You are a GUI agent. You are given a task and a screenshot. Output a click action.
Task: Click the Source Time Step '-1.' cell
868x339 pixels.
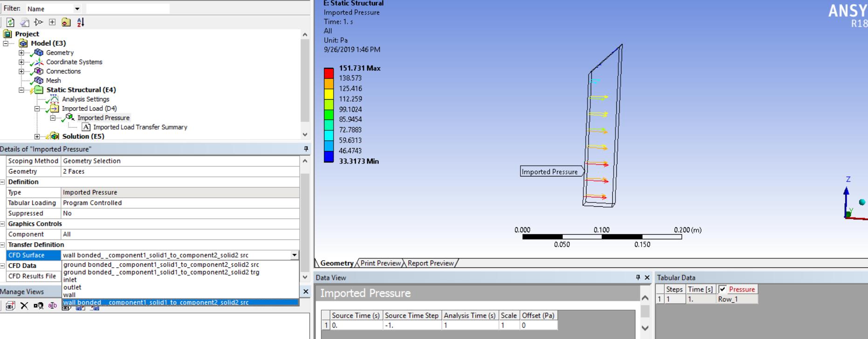(411, 325)
